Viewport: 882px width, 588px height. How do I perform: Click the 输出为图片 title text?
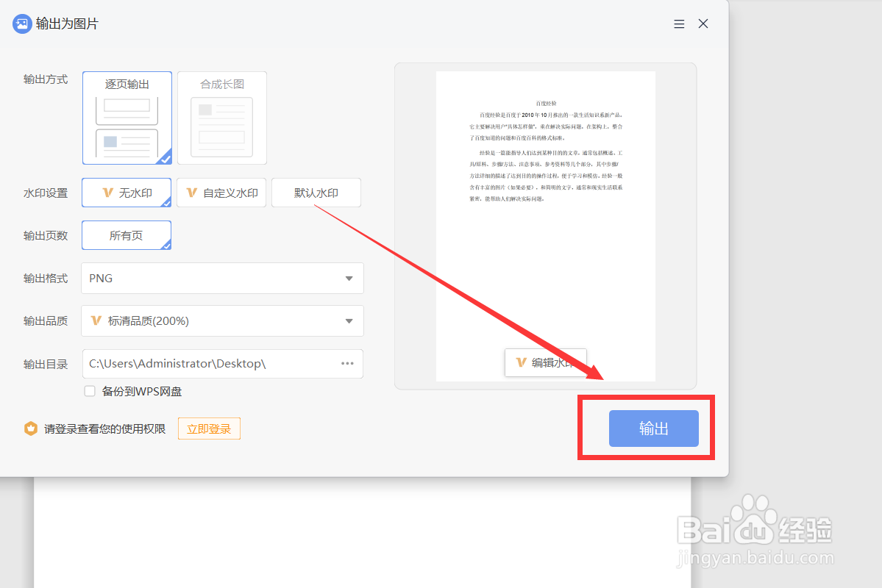pos(67,24)
